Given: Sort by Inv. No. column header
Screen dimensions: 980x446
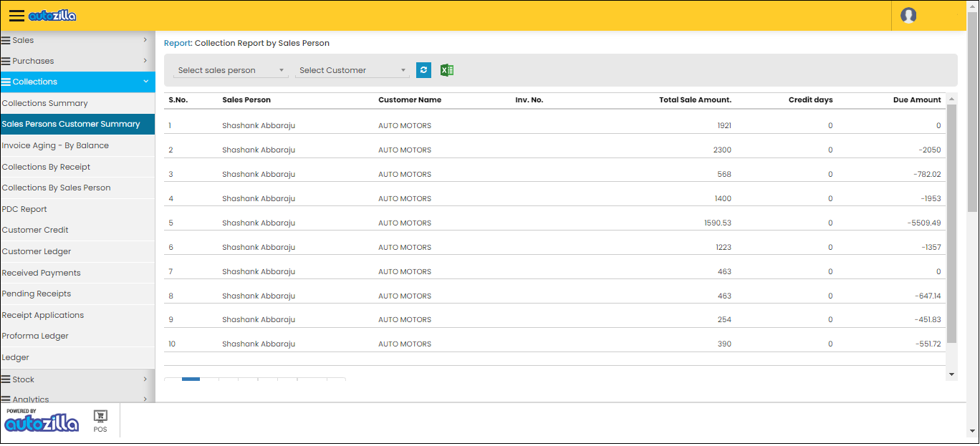Looking at the screenshot, I should coord(529,100).
